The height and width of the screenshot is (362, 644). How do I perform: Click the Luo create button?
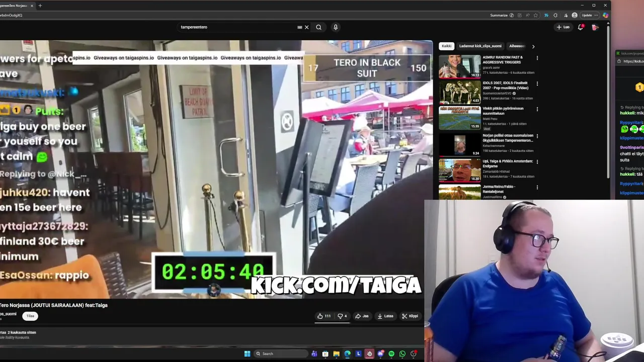coord(563,27)
